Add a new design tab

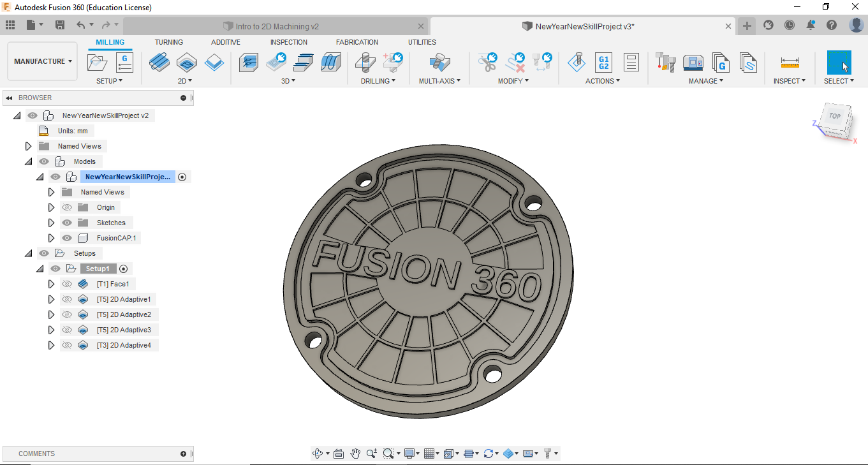coord(747,26)
